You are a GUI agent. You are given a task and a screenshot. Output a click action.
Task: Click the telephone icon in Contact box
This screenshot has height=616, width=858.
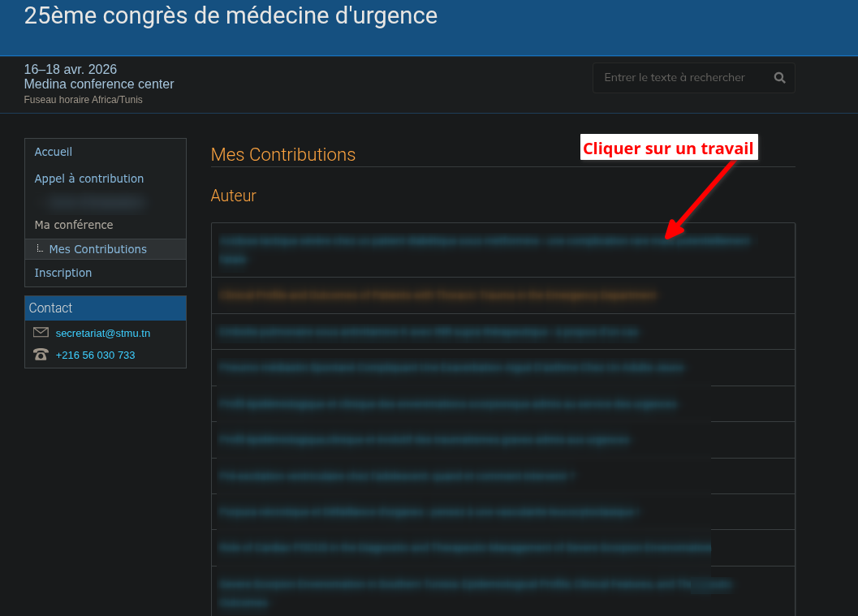tap(41, 355)
